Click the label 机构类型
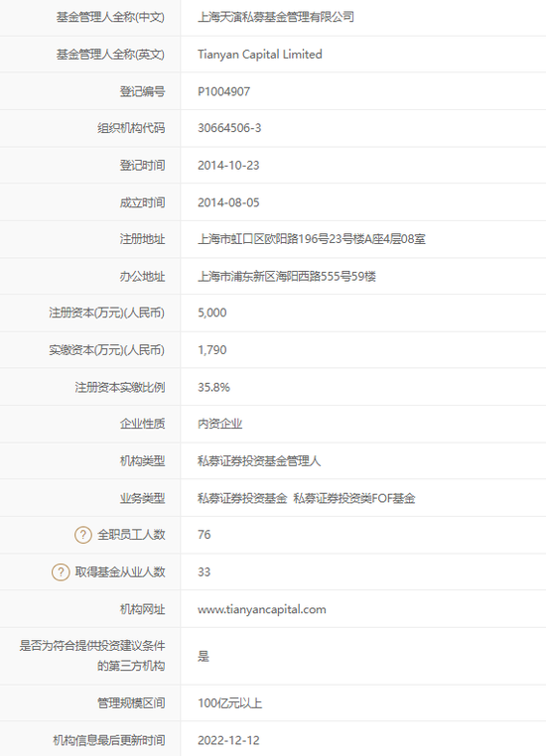 (142, 461)
